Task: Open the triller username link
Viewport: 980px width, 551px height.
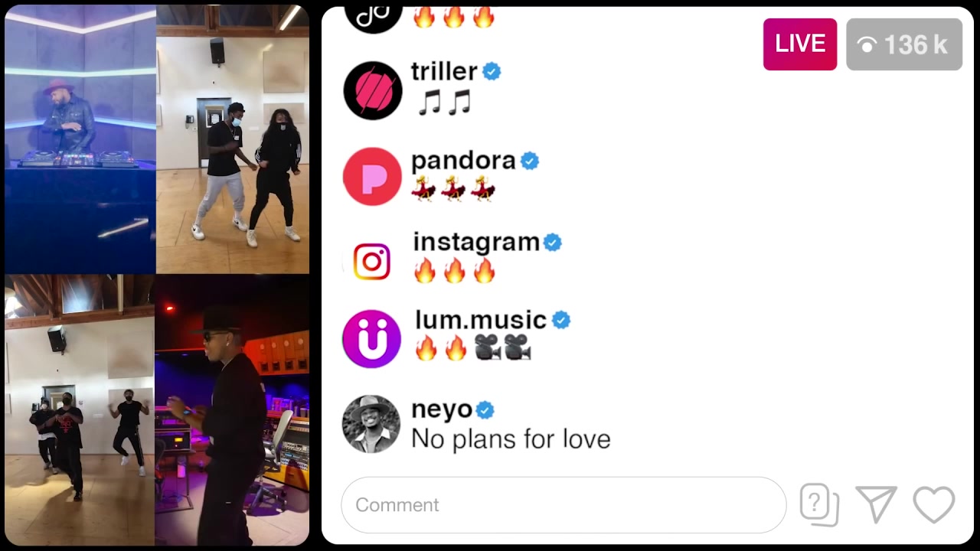Action: tap(444, 71)
